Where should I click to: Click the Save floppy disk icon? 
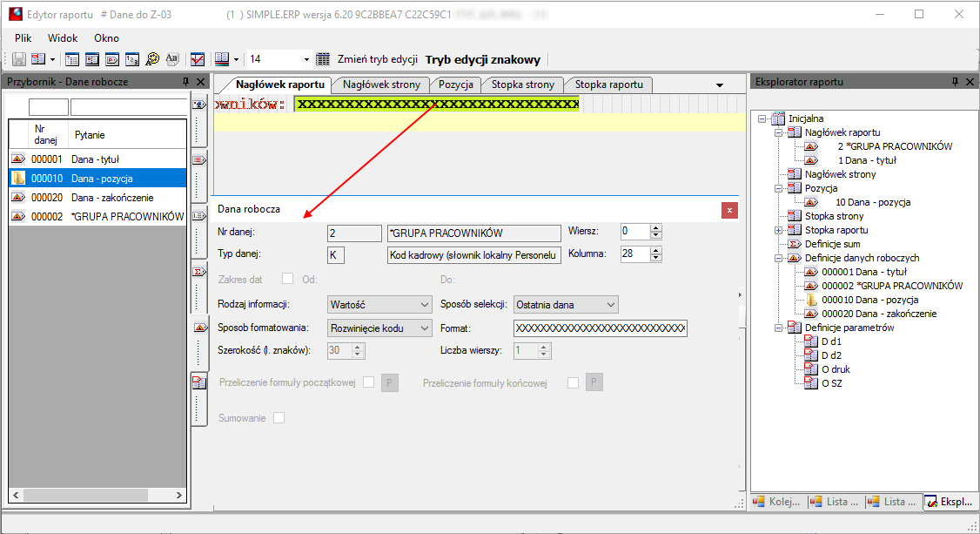(19, 59)
